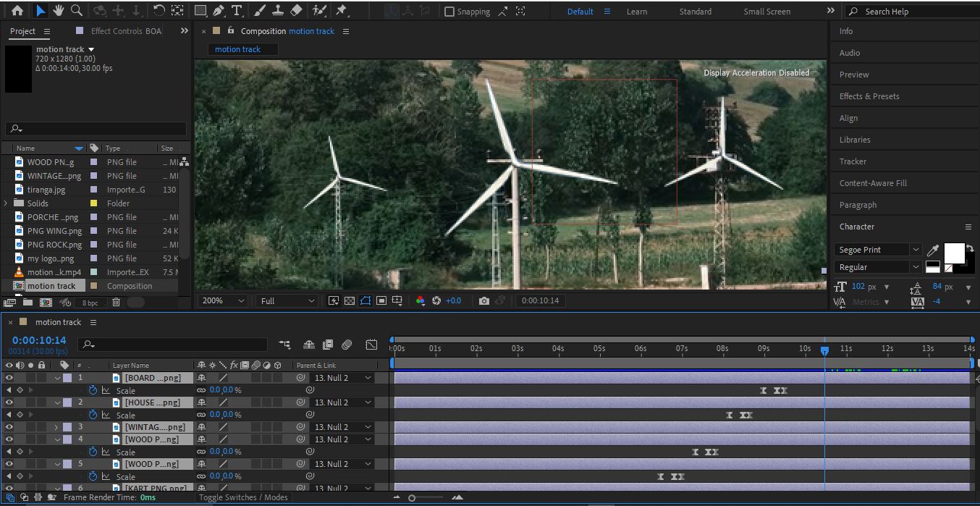The width and height of the screenshot is (980, 506).
Task: Toggle Scale stopwatch on HOUSE layer
Action: (x=93, y=415)
